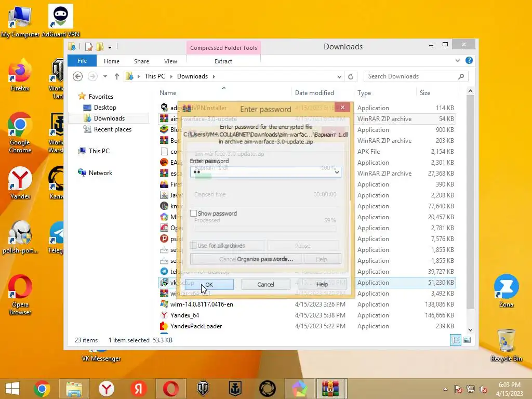Click the volume icon in system tray
532x399 pixels.
(483, 389)
